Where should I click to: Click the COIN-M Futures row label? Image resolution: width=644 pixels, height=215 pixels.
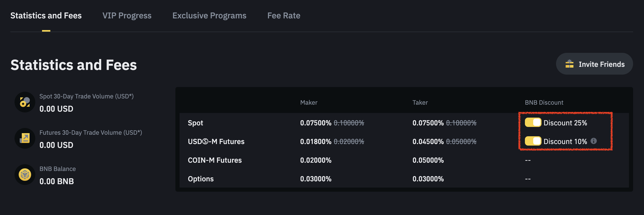pos(215,160)
